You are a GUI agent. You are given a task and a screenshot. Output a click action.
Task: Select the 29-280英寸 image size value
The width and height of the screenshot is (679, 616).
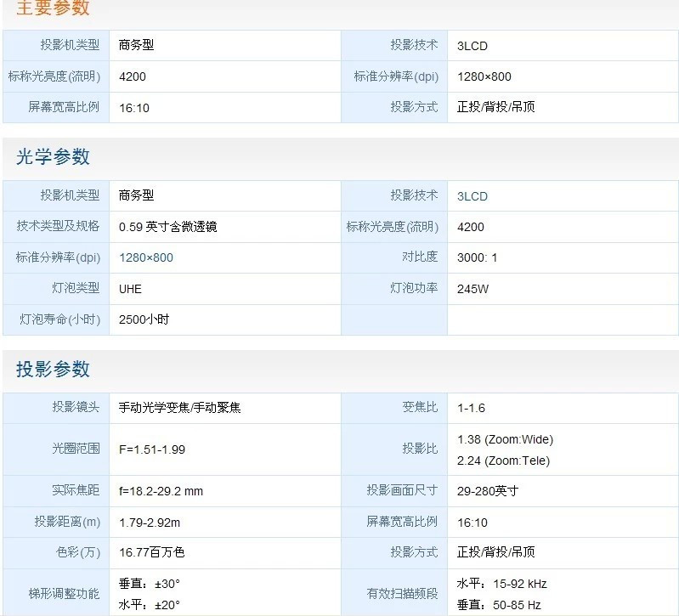488,491
